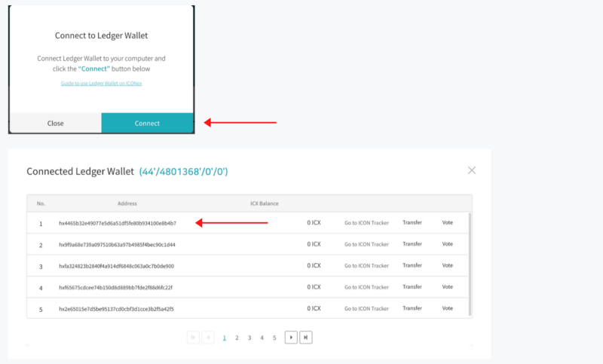The image size is (603, 364).
Task: Click the Close button in Ledger dialog
Action: tap(55, 123)
